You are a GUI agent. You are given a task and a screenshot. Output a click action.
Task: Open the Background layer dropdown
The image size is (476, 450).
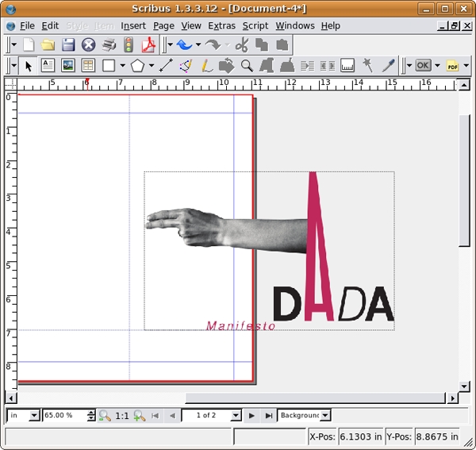(325, 415)
